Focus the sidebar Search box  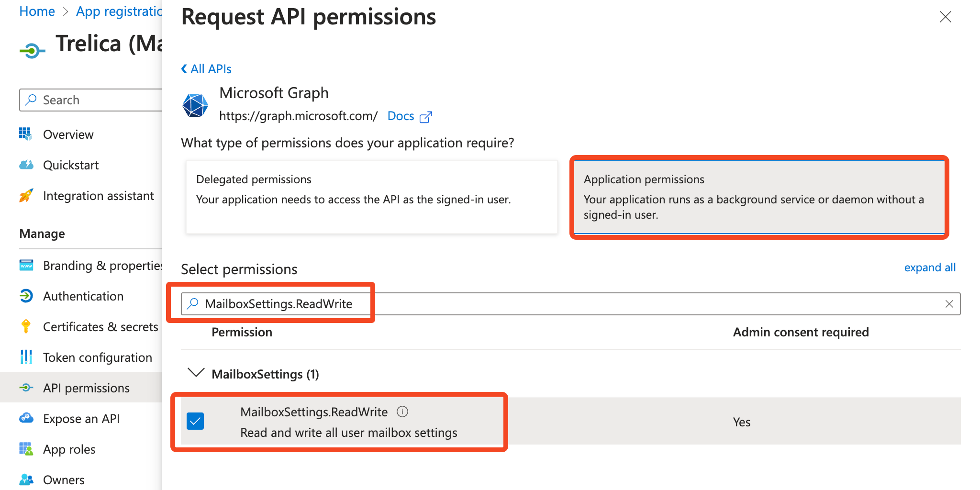pyautogui.click(x=91, y=100)
